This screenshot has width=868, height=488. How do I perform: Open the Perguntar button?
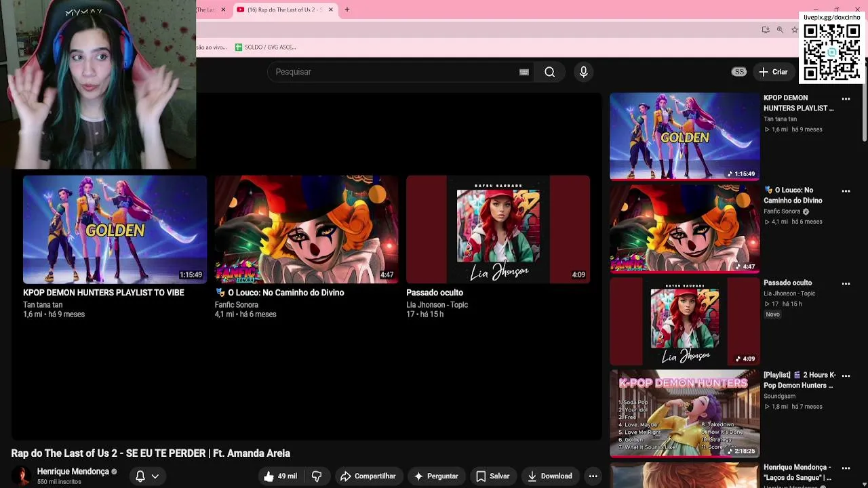pyautogui.click(x=437, y=476)
